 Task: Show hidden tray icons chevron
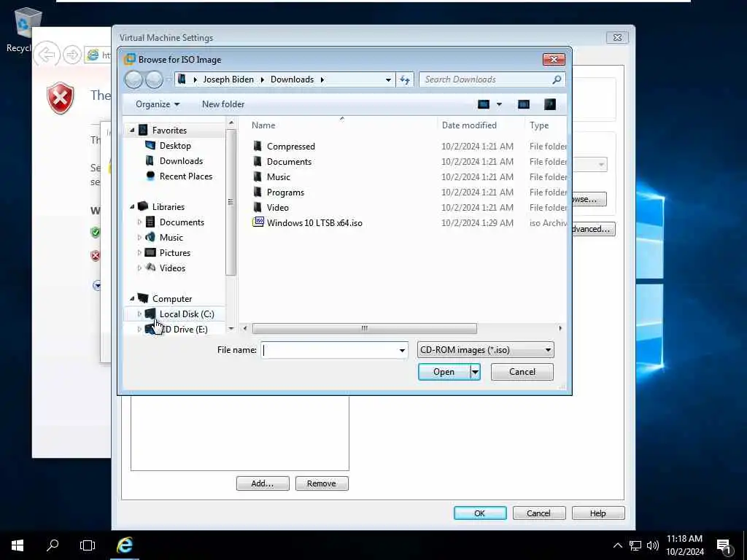click(617, 545)
